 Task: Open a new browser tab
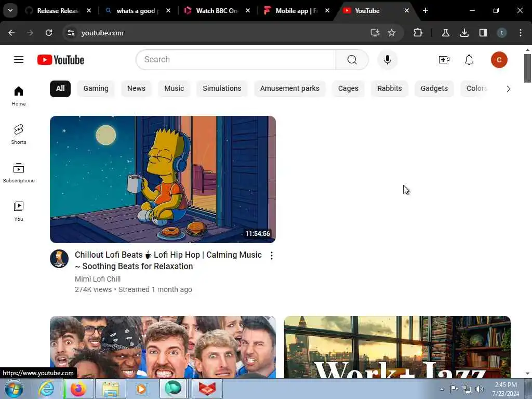(425, 10)
